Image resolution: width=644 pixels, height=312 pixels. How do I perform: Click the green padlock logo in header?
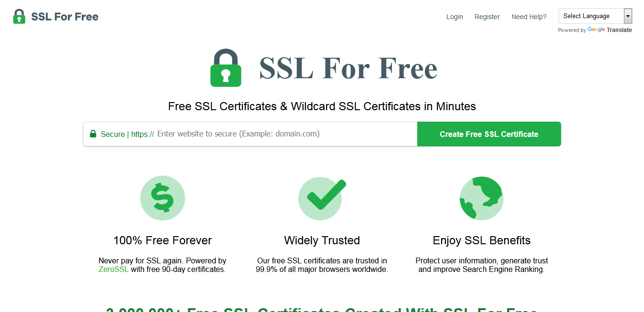point(19,16)
